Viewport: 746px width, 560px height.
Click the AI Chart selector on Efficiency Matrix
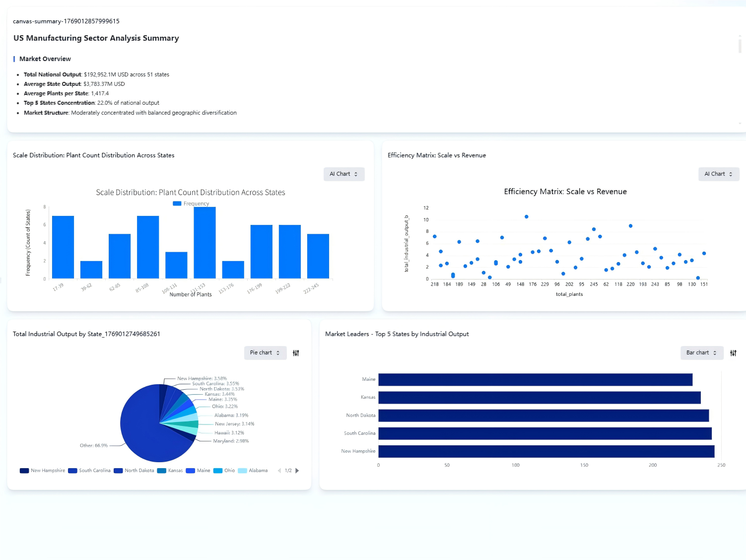click(719, 174)
